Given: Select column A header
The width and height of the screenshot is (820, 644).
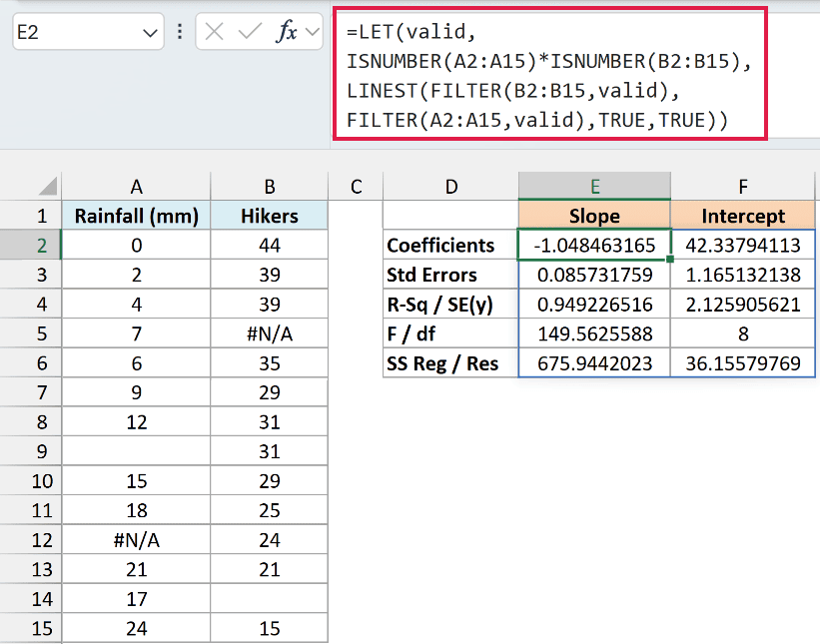Looking at the screenshot, I should tap(136, 187).
